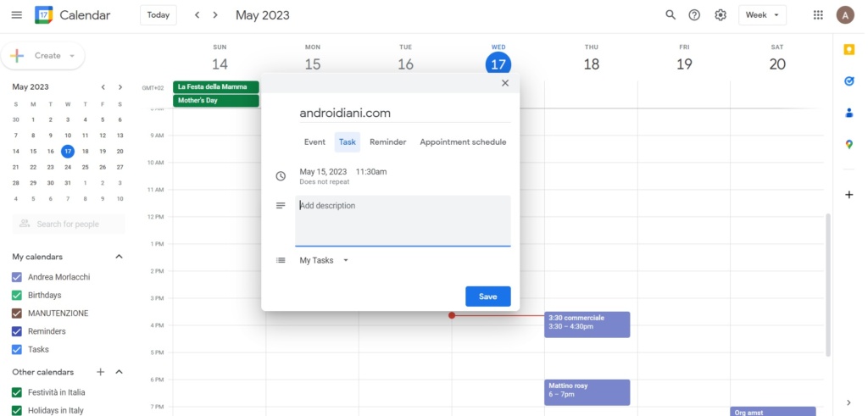This screenshot has width=868, height=416.
Task: Open the My Tasks list dropdown
Action: click(325, 260)
